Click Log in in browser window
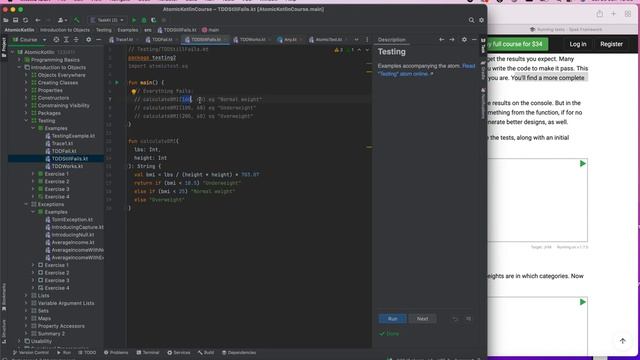 (x=578, y=44)
